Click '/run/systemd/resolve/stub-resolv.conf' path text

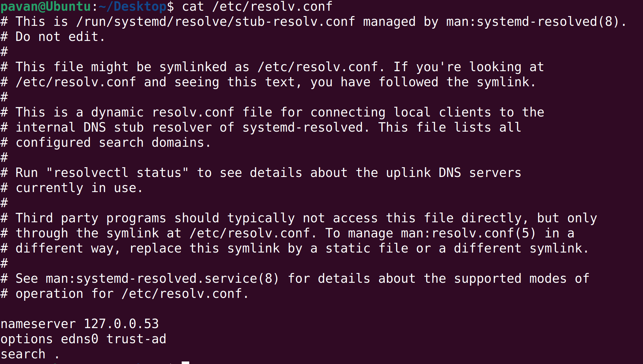216,22
